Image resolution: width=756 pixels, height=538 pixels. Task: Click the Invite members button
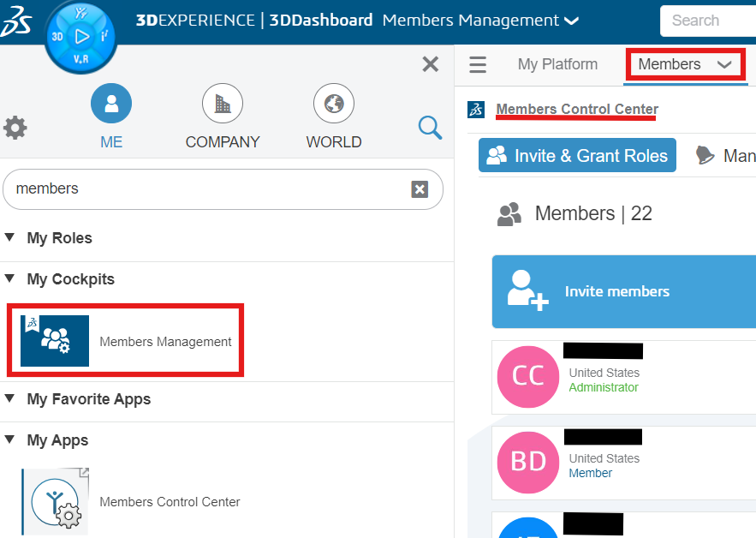tap(624, 291)
